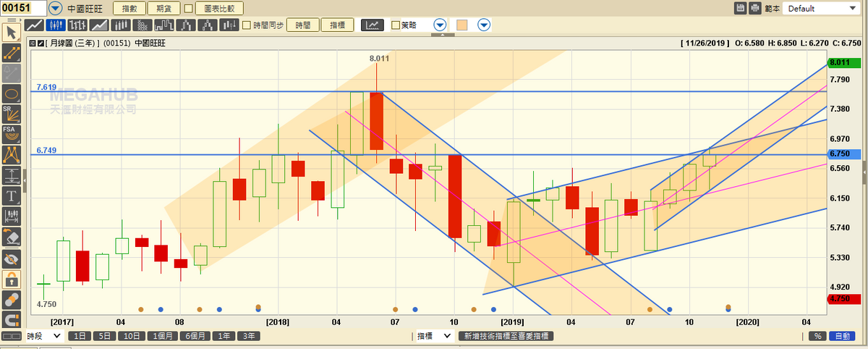Print the chart
The image size is (868, 349).
(x=755, y=8)
